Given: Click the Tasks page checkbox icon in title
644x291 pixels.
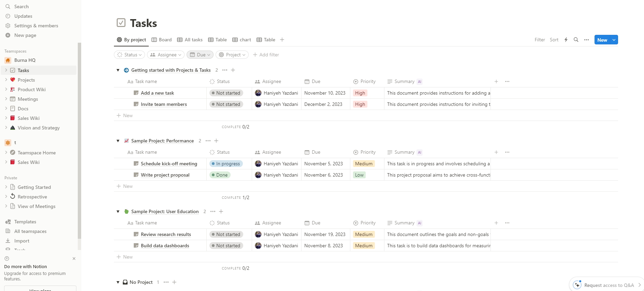Looking at the screenshot, I should point(121,23).
